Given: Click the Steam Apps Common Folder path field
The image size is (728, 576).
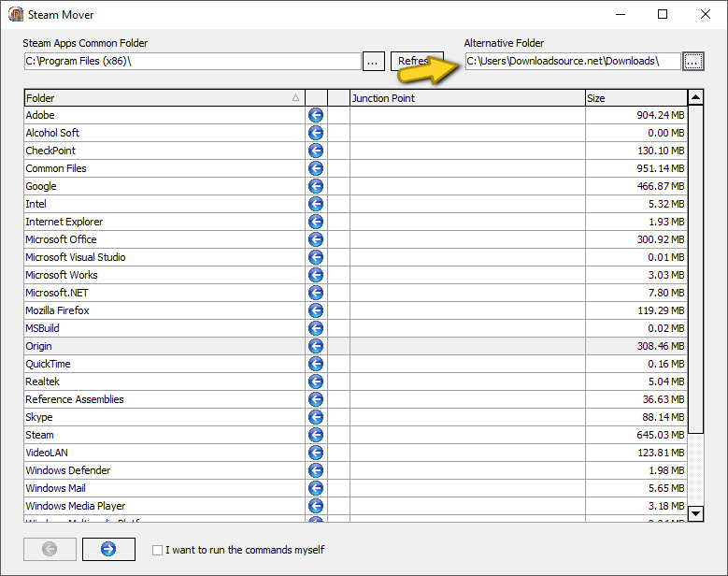Looking at the screenshot, I should (x=193, y=61).
